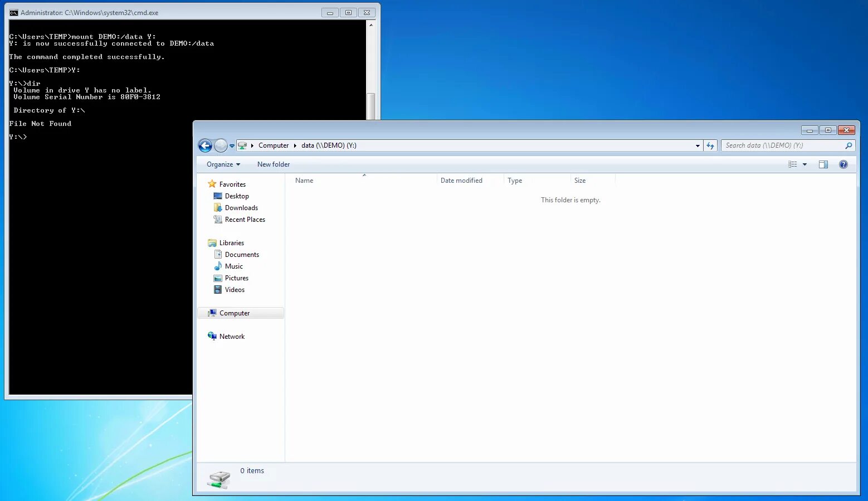This screenshot has width=868, height=501.
Task: Open Downloads in Favorites
Action: 241,208
